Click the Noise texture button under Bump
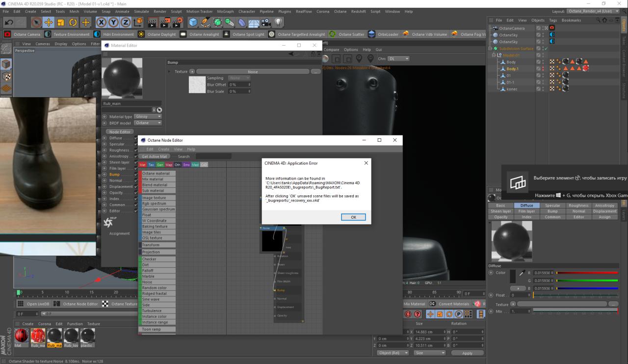This screenshot has width=628, height=364. coord(253,72)
